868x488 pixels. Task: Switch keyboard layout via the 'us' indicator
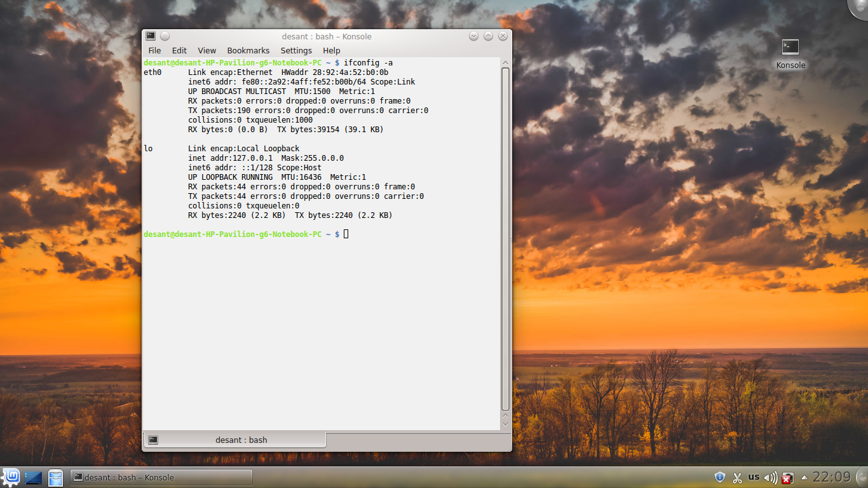754,477
